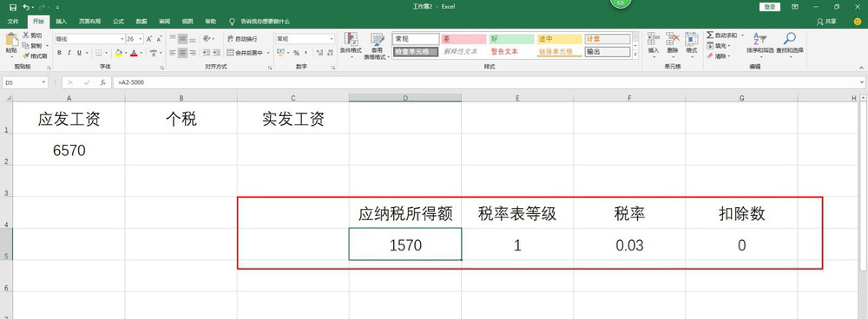Toggle Italic formatting
The image size is (868, 319).
tap(69, 53)
